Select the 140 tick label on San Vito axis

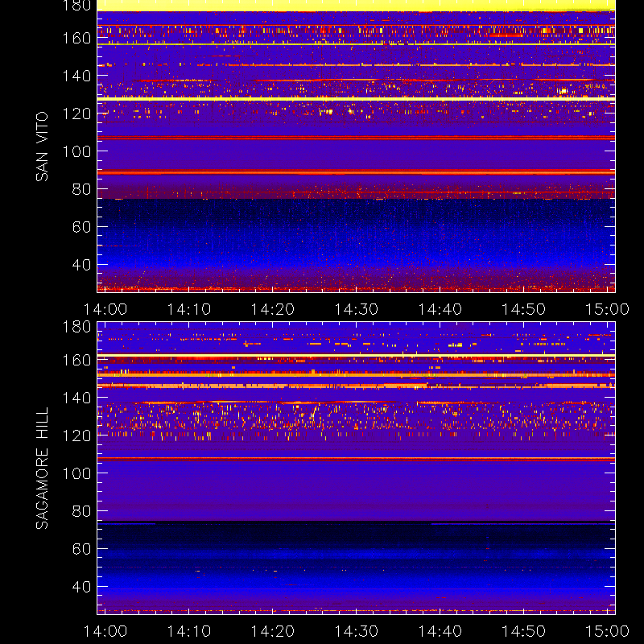point(76,76)
